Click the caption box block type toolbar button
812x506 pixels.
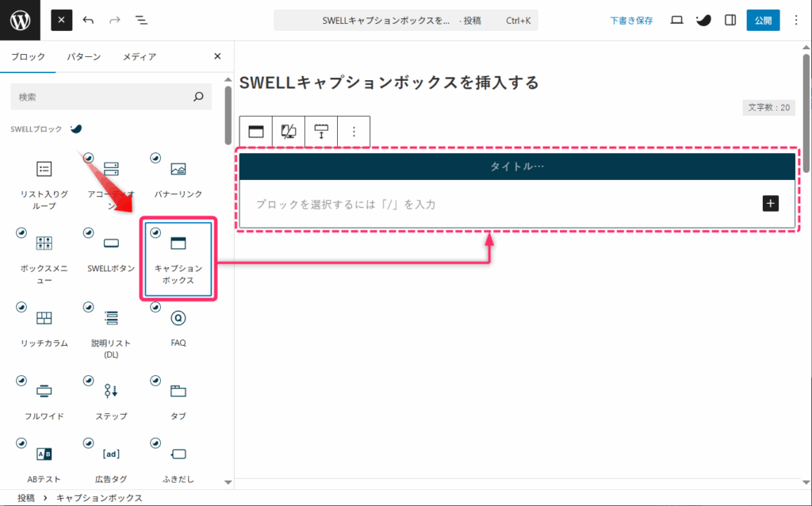256,132
